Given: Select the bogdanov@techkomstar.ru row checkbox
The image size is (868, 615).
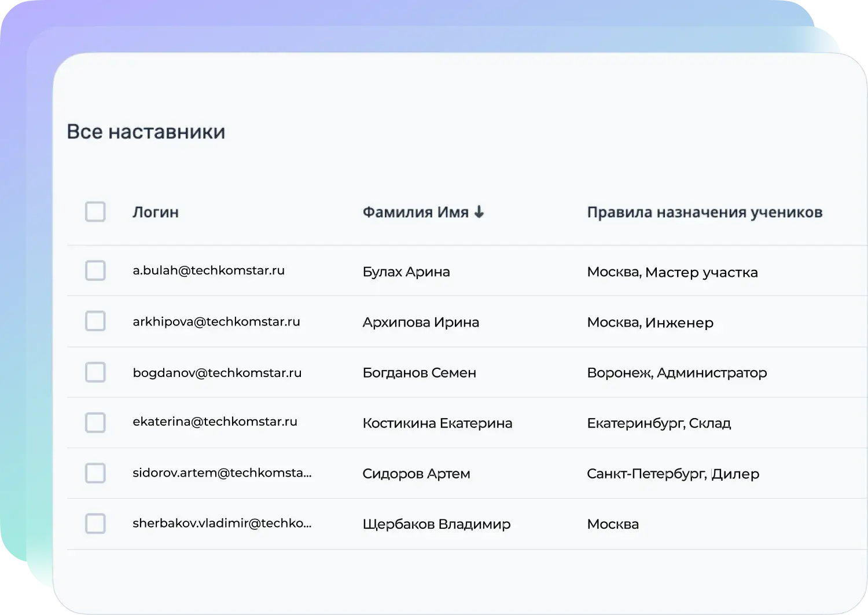Looking at the screenshot, I should [x=95, y=372].
